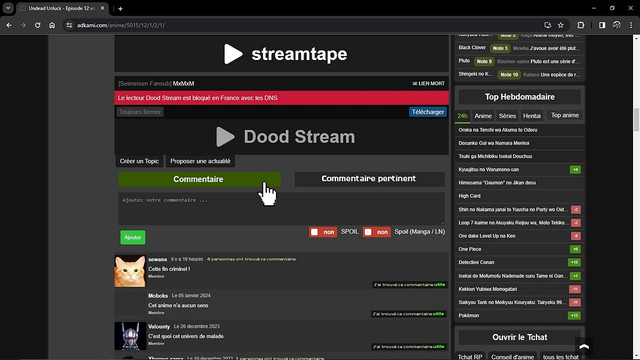Click Proposer une actualité
The image size is (640, 360).
(x=200, y=161)
